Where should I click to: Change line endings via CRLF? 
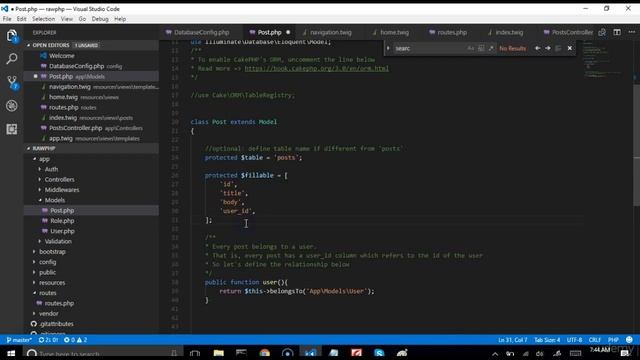[595, 340]
